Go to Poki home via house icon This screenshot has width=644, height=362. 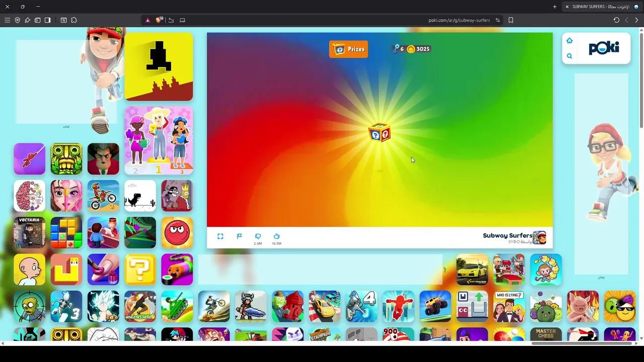click(570, 41)
